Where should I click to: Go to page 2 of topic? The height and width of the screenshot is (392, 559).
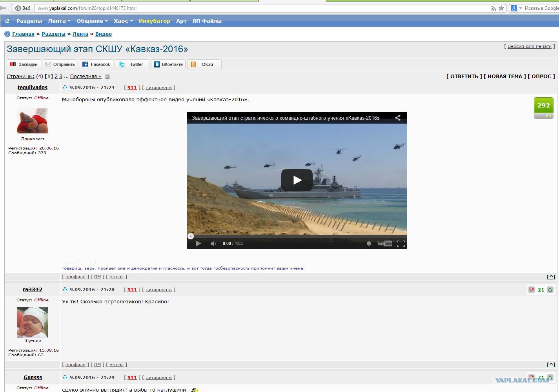pyautogui.click(x=56, y=77)
